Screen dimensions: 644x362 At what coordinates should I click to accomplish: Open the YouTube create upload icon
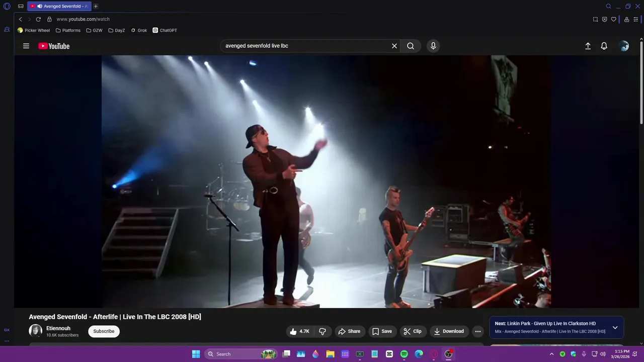pos(588,46)
